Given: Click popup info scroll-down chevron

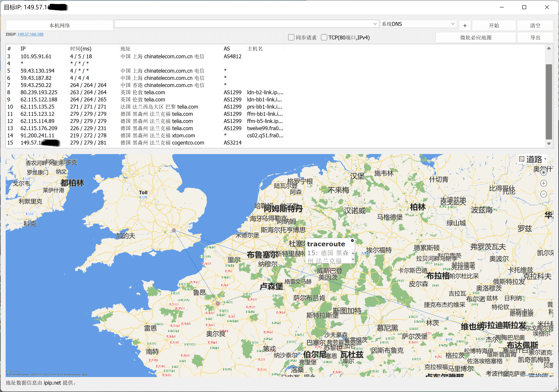Looking at the screenshot, I should [353, 259].
